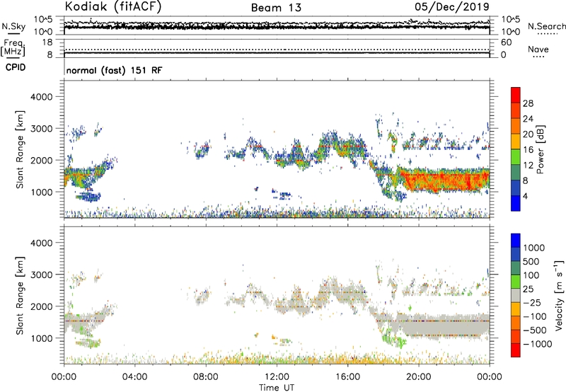Click the '04:00' time tick label
This screenshot has height=392, width=566.
(134, 377)
